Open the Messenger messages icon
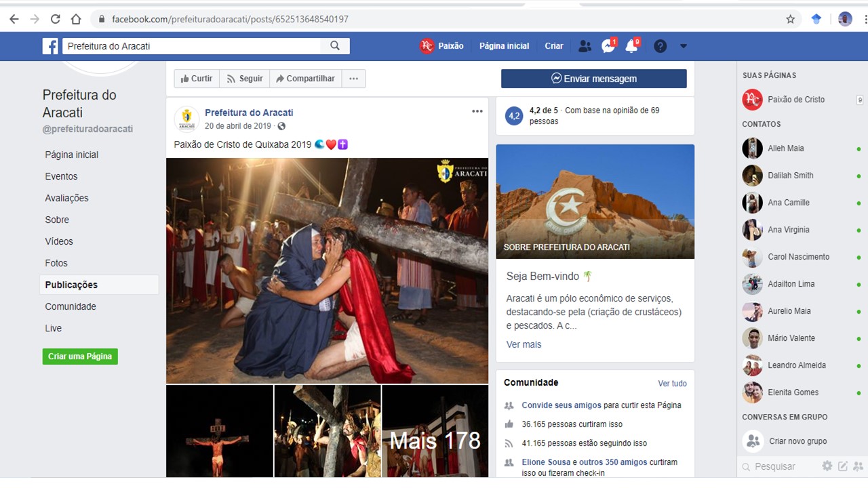This screenshot has height=488, width=868. pos(608,46)
